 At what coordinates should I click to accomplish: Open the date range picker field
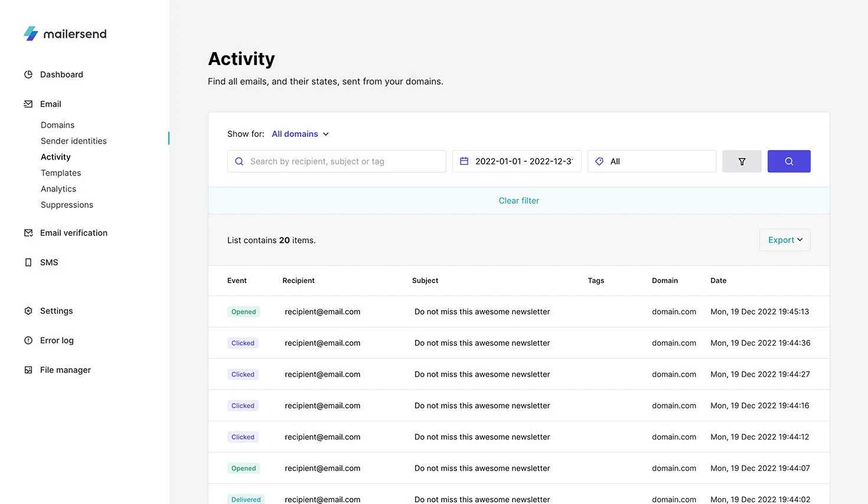click(x=517, y=161)
